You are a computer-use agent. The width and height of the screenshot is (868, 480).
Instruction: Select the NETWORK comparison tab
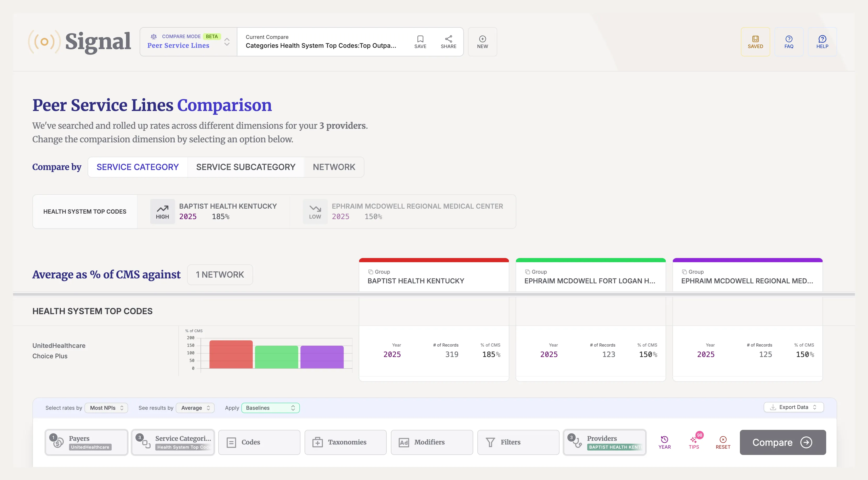click(334, 167)
